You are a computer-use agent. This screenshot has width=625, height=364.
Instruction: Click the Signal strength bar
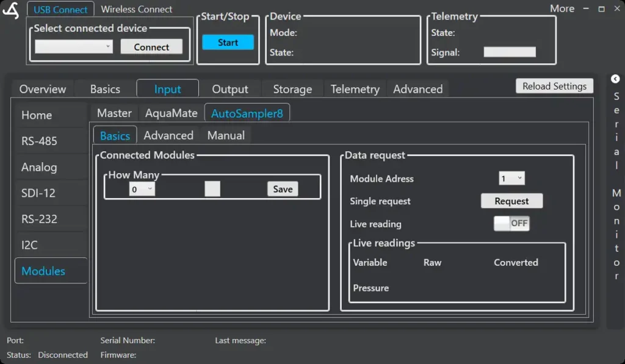(510, 52)
